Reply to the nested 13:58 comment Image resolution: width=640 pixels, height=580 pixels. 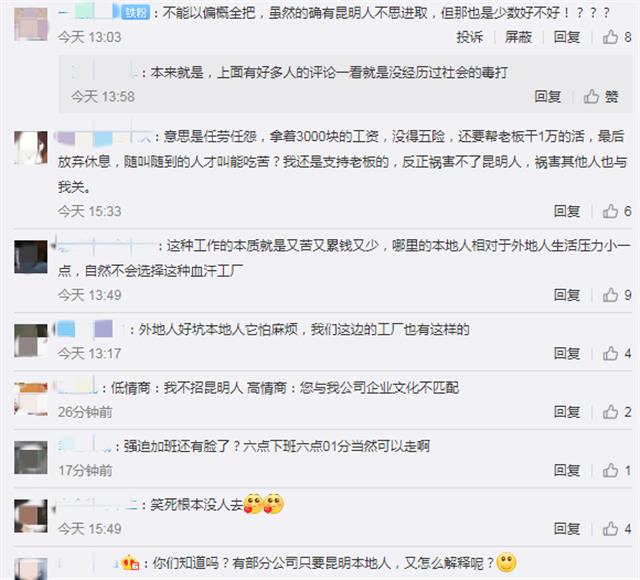(548, 97)
